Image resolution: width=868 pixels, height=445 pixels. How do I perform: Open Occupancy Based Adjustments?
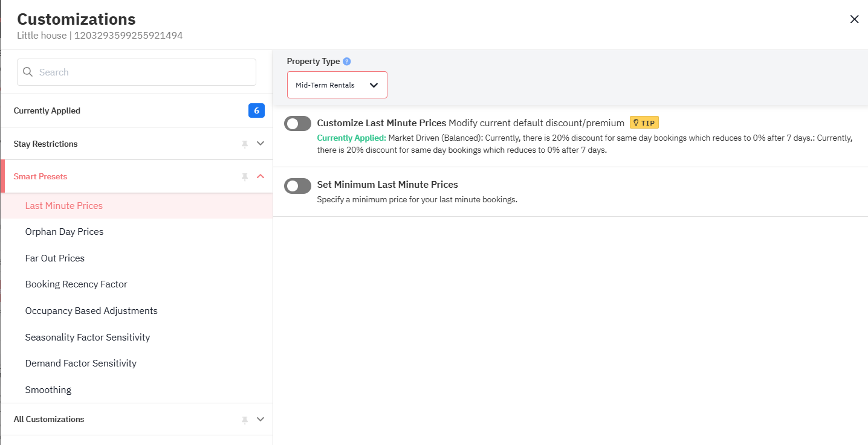pos(91,311)
